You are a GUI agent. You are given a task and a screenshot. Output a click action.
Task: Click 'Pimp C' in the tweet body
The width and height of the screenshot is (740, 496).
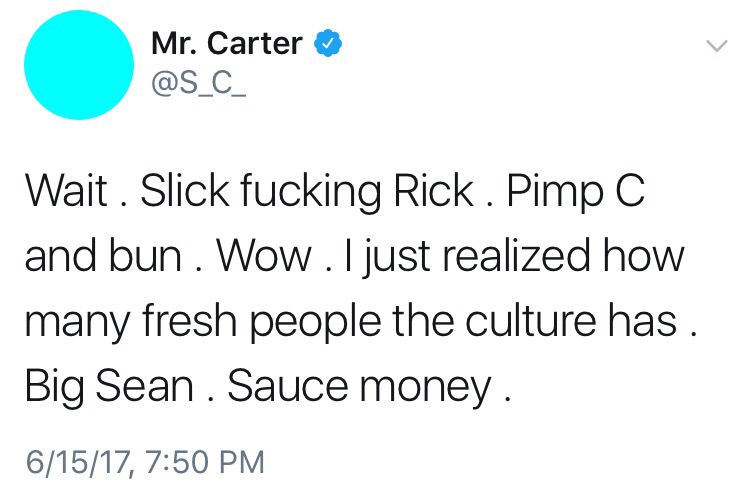click(576, 193)
